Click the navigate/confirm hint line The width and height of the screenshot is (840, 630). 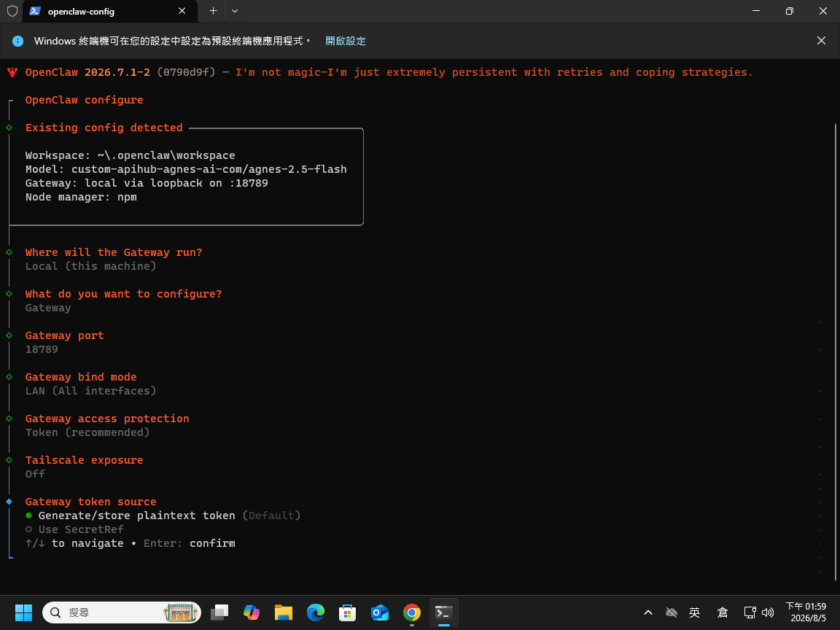tap(131, 543)
